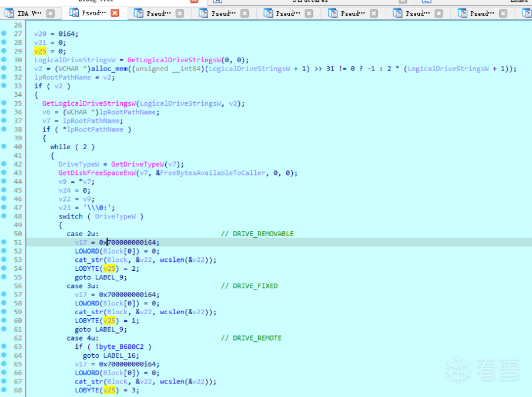Click the IDA View tab's document icon
Viewport: 532px width, 397px height.
(x=9, y=14)
